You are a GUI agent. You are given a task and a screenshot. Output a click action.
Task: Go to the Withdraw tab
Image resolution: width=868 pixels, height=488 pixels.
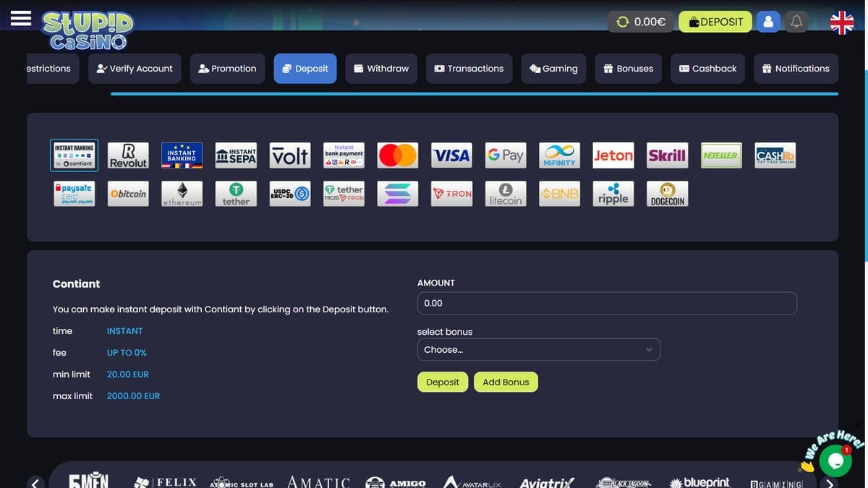coord(381,69)
